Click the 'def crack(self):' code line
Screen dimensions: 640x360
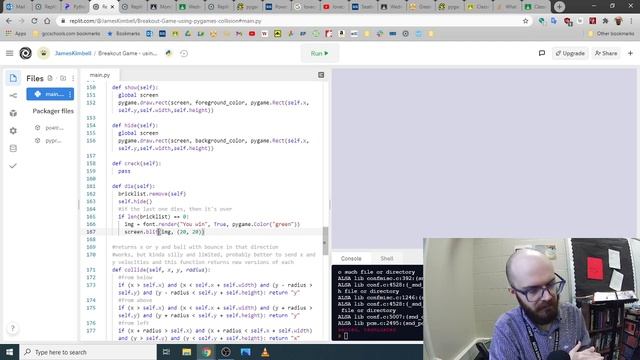pos(136,163)
